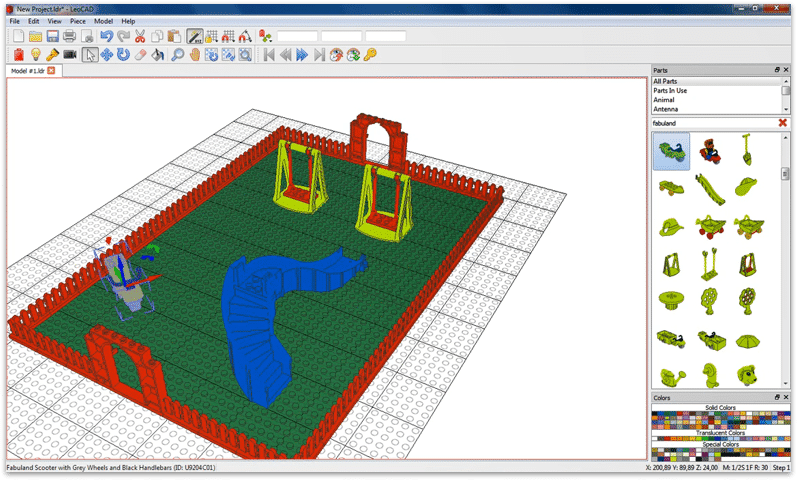This screenshot has height=480, width=797.
Task: Choose the Move tool with blue arrows
Action: coord(106,54)
